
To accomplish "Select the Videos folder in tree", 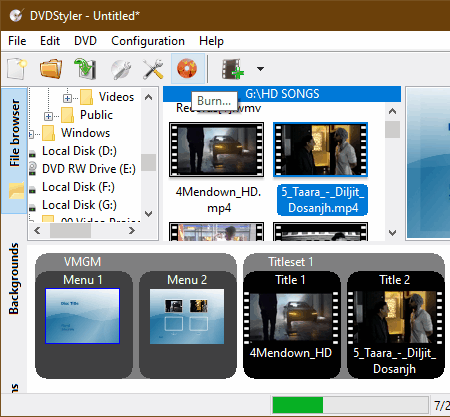I will 116,97.
